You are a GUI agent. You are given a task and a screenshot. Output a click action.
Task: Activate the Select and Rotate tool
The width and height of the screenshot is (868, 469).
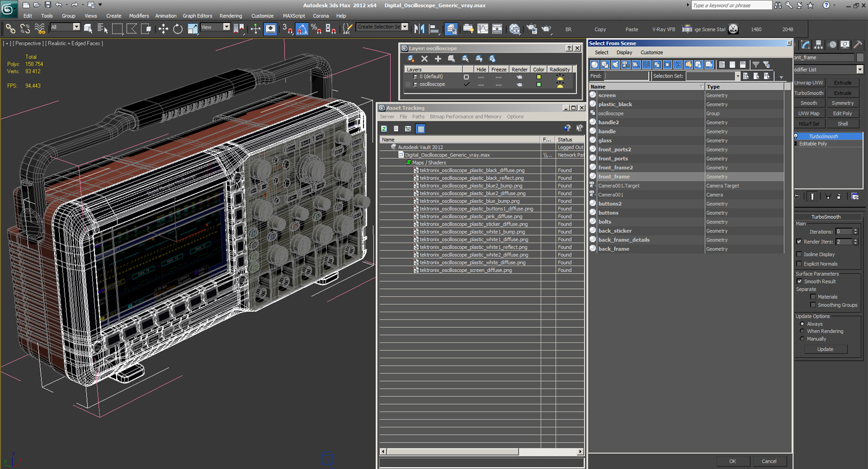click(178, 29)
